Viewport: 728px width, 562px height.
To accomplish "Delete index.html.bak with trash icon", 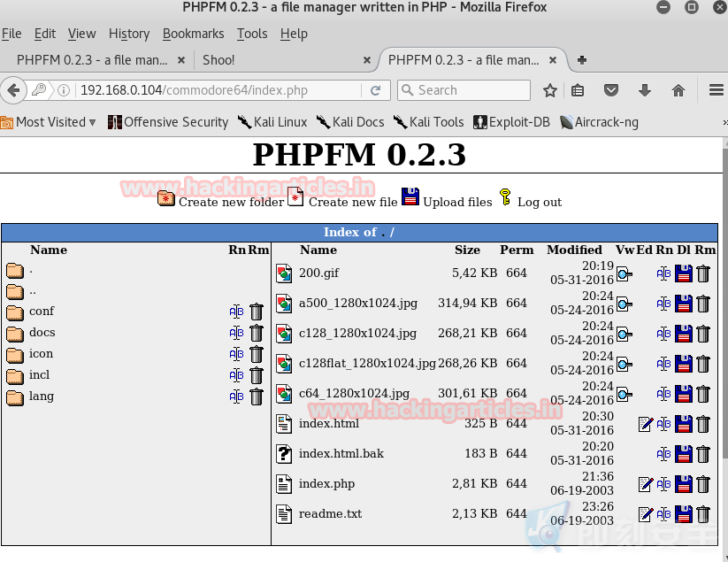I will [703, 454].
